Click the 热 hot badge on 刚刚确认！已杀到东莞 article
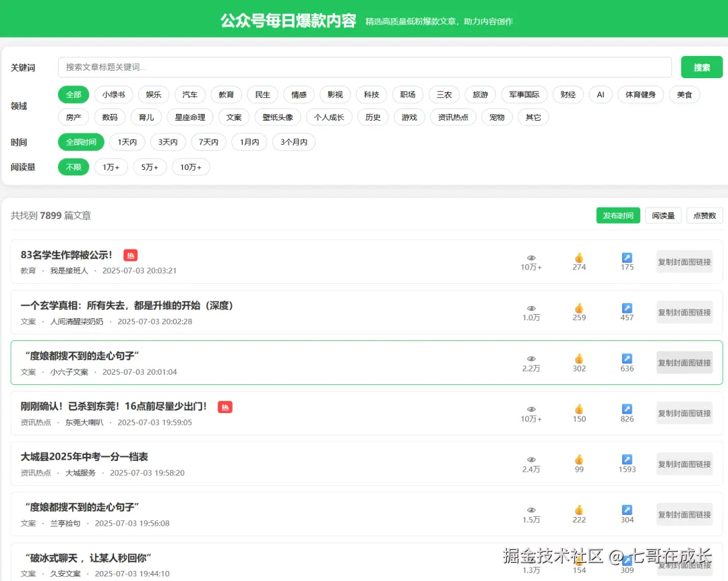728x581 pixels. (x=225, y=407)
